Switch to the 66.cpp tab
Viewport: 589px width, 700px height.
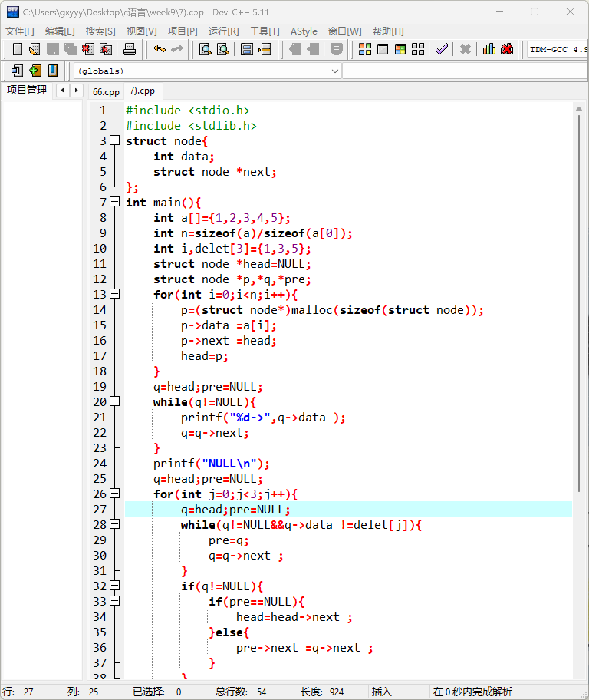[106, 92]
